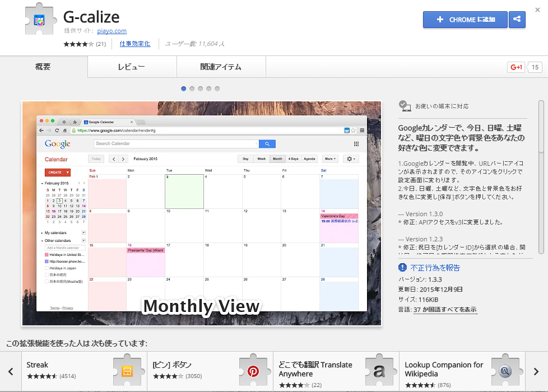Add G-calize to Chrome

point(465,19)
